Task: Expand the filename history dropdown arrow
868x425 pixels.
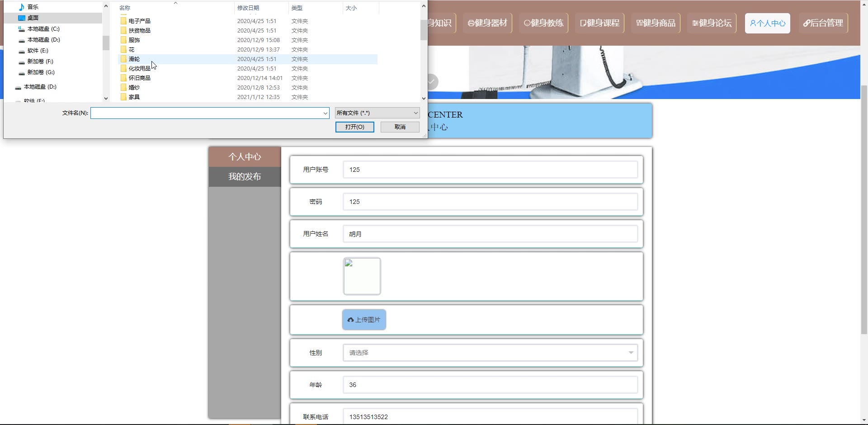Action: click(325, 113)
